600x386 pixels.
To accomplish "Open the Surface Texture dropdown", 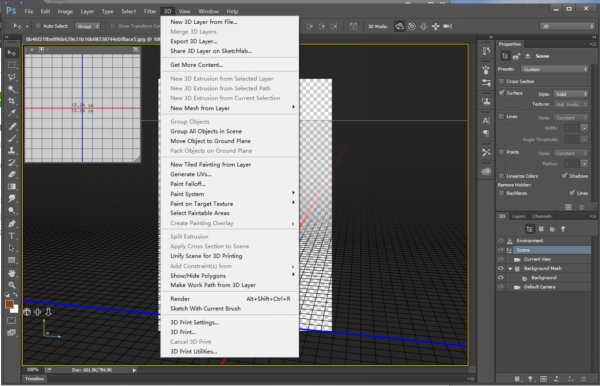I will [x=571, y=104].
